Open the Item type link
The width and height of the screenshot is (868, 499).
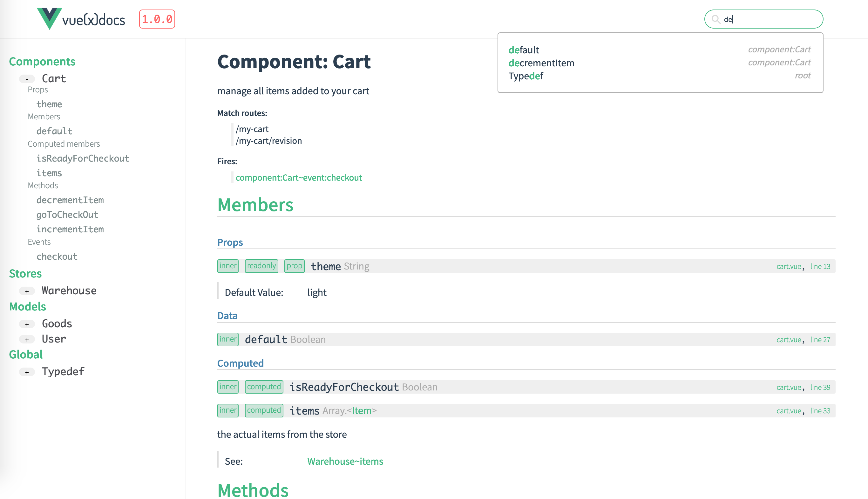coord(362,410)
